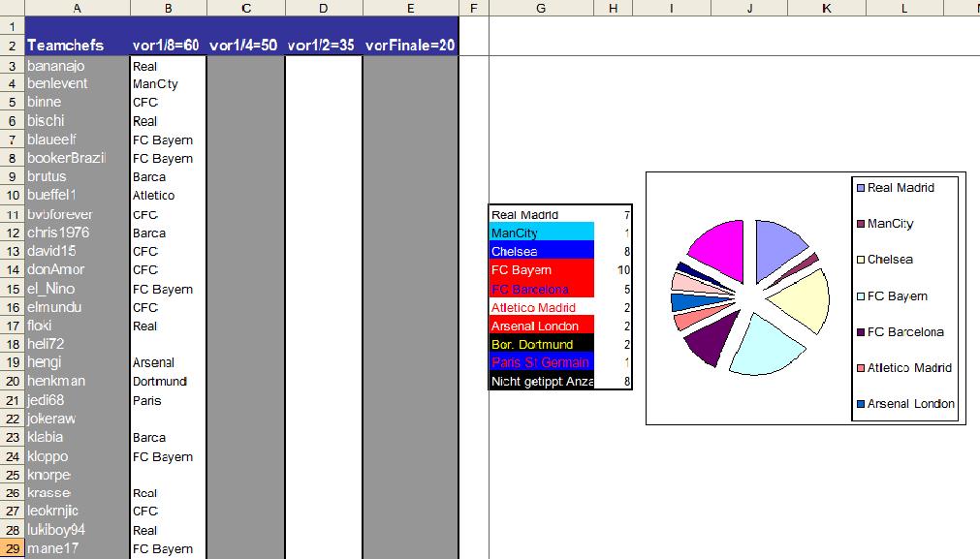
Task: Click the 'Arsenal' tip next to hengi
Action: (x=169, y=363)
